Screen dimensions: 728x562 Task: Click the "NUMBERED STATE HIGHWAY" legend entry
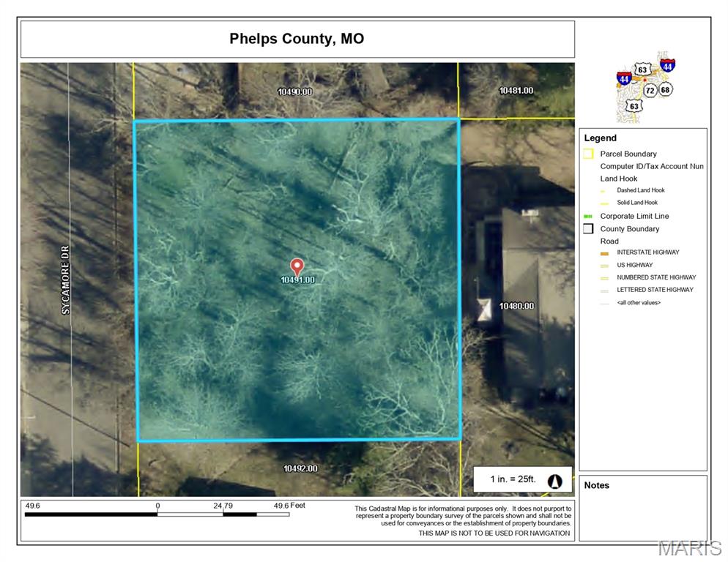(x=656, y=277)
